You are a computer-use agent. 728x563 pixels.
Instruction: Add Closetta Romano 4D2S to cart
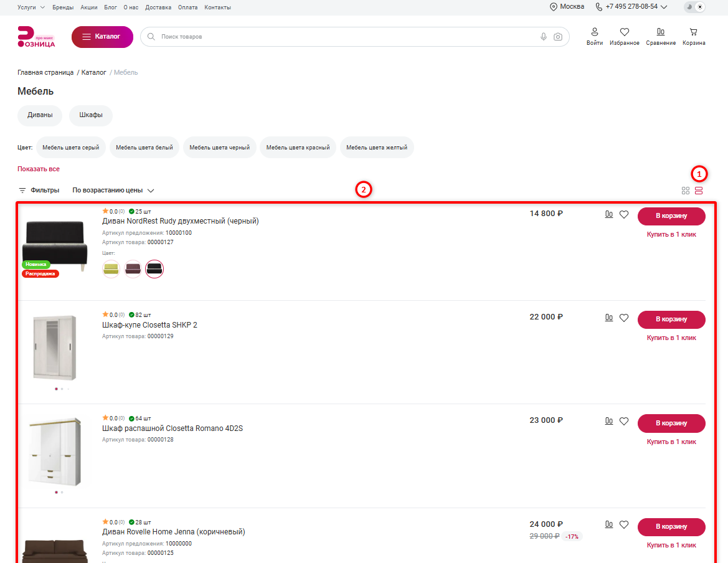(x=671, y=423)
